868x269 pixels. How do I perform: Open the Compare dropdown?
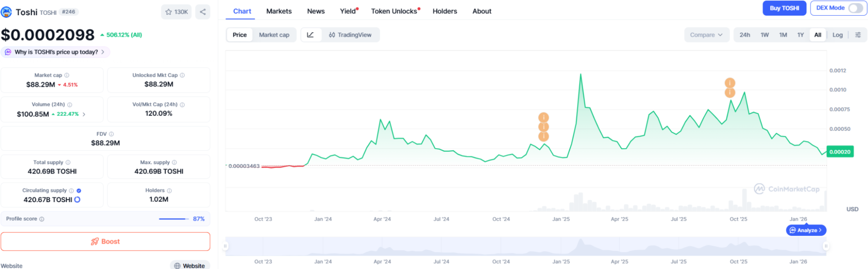point(706,35)
